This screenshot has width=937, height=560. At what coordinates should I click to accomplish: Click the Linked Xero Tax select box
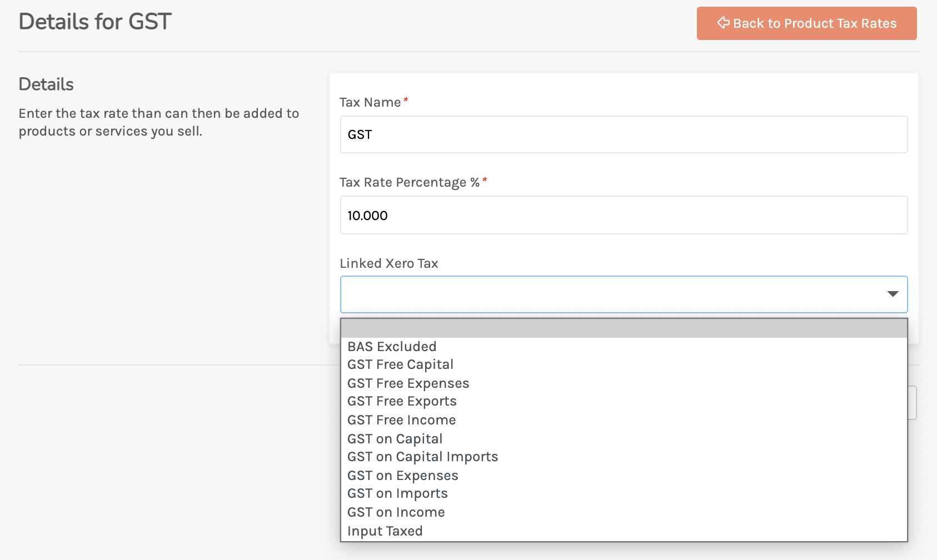pos(611,294)
